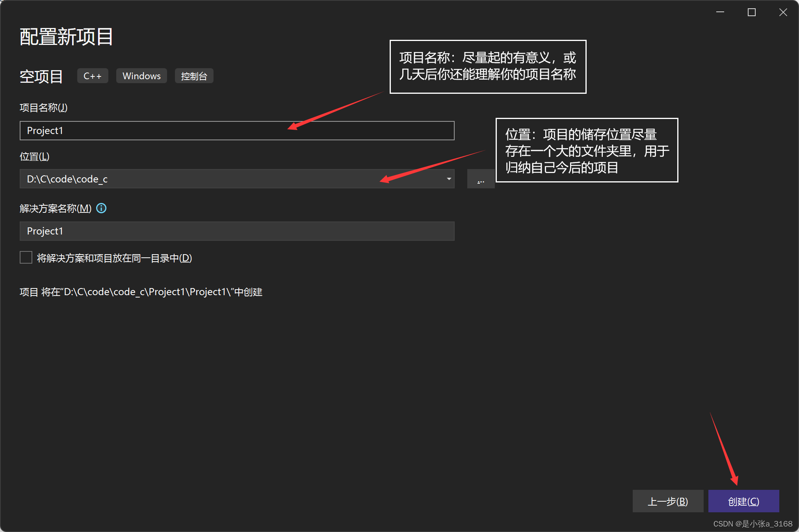Click the C++ tag label
The image size is (799, 532).
[93, 76]
